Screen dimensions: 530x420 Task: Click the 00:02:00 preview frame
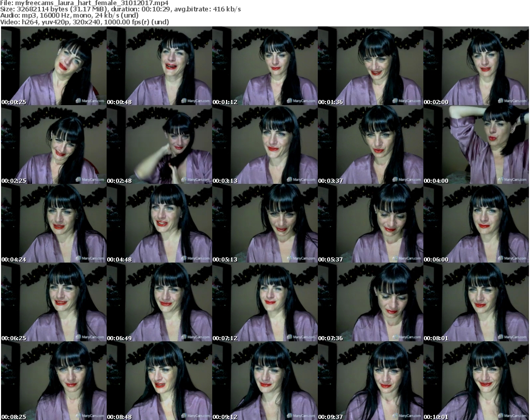click(x=476, y=66)
